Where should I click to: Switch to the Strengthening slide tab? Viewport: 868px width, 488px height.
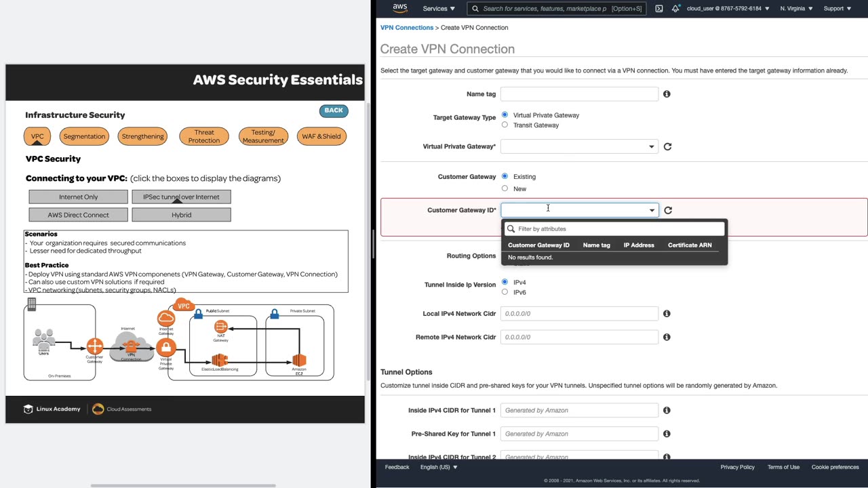click(143, 136)
